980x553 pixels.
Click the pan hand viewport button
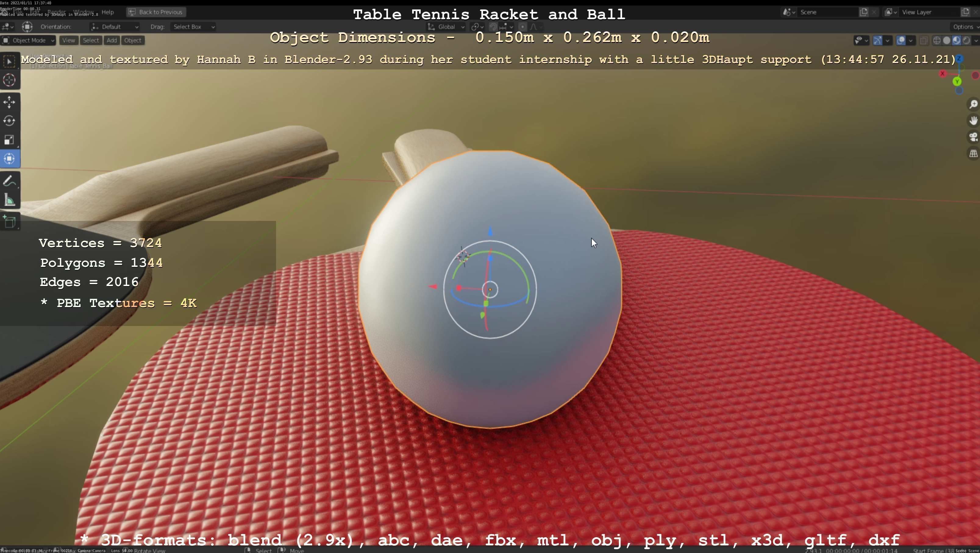[973, 121]
